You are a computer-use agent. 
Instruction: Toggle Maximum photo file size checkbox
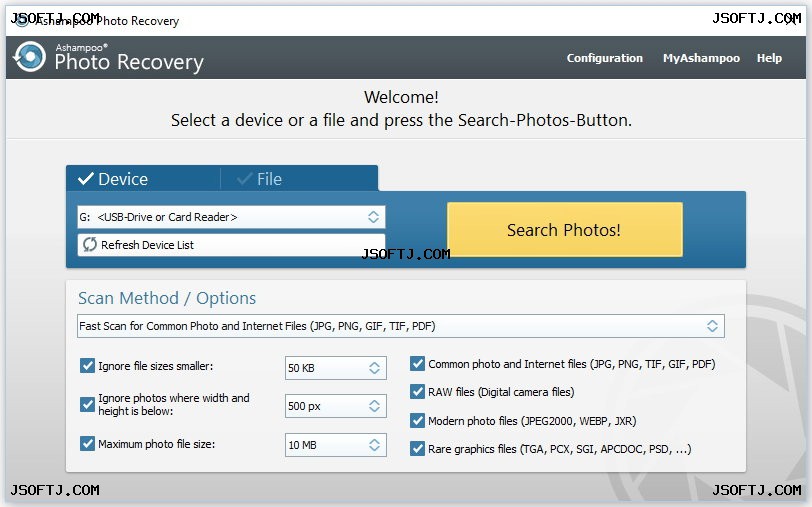[x=87, y=443]
